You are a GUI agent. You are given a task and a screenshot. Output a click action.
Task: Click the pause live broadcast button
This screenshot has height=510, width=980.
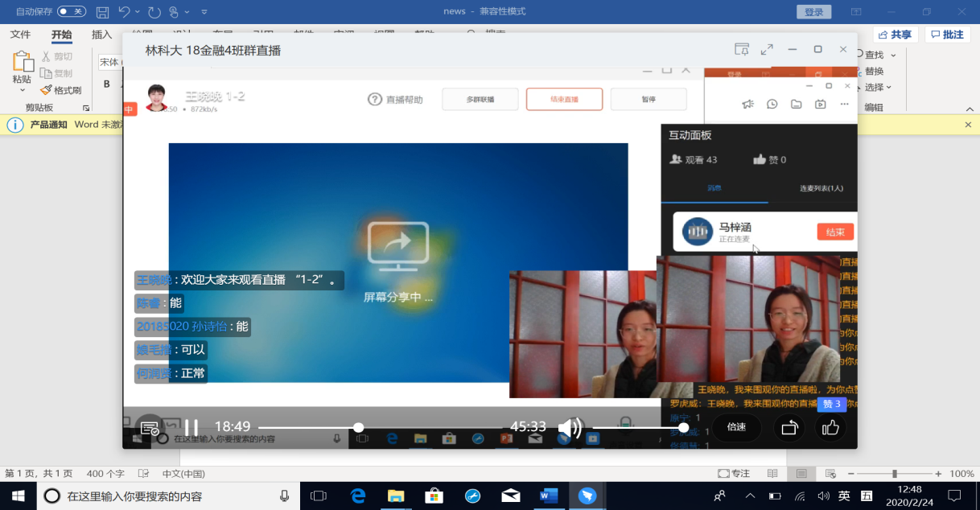pos(649,100)
